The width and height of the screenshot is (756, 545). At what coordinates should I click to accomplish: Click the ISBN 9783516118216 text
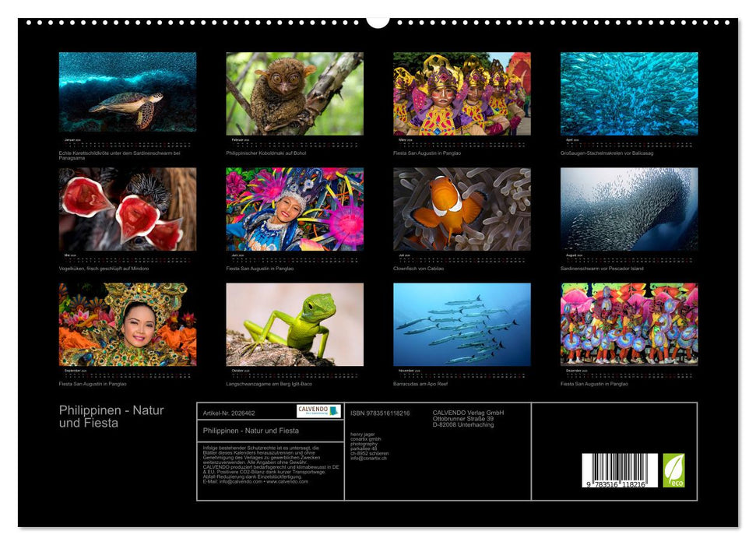[379, 413]
